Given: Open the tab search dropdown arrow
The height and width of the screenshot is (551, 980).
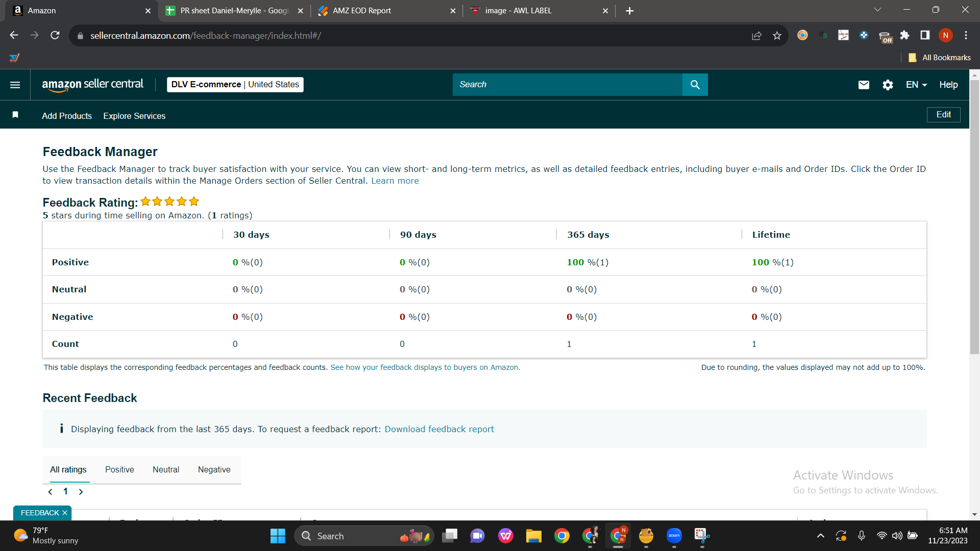Looking at the screenshot, I should click(877, 10).
